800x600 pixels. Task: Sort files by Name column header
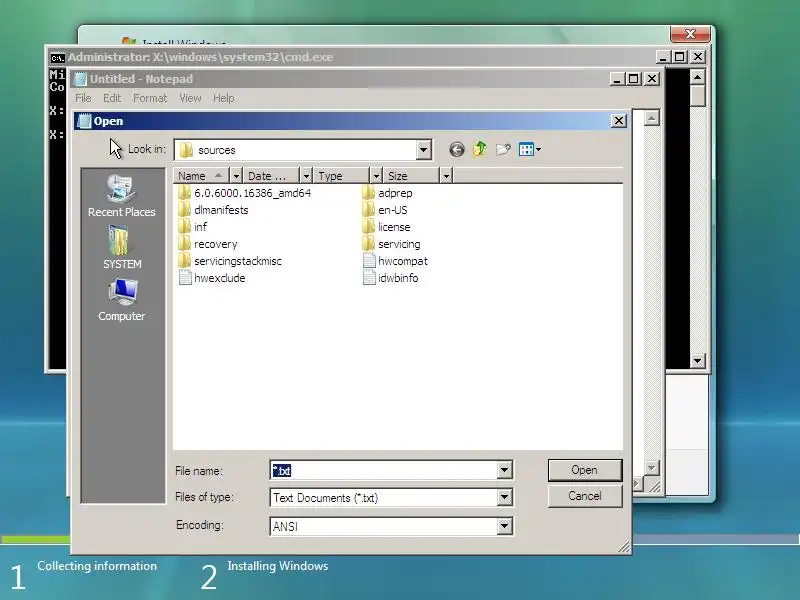tap(202, 176)
